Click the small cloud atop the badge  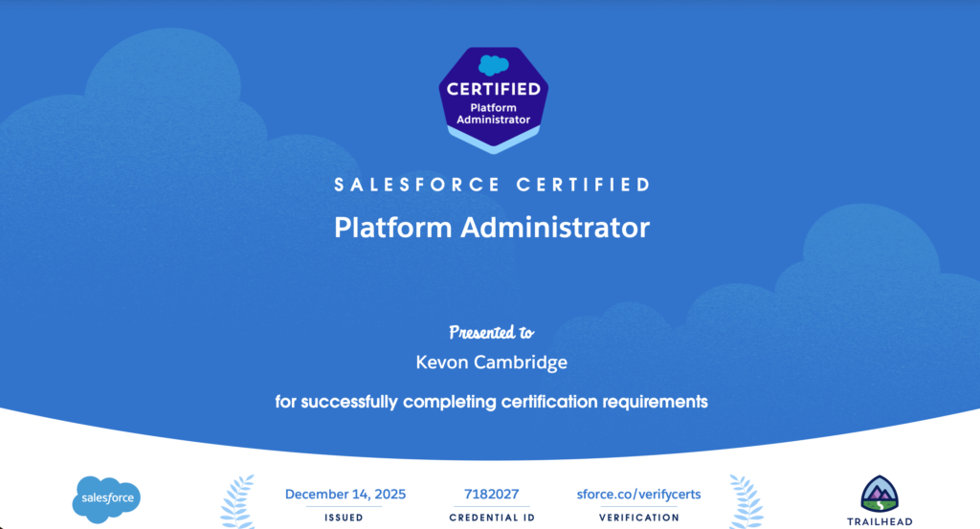tap(491, 65)
